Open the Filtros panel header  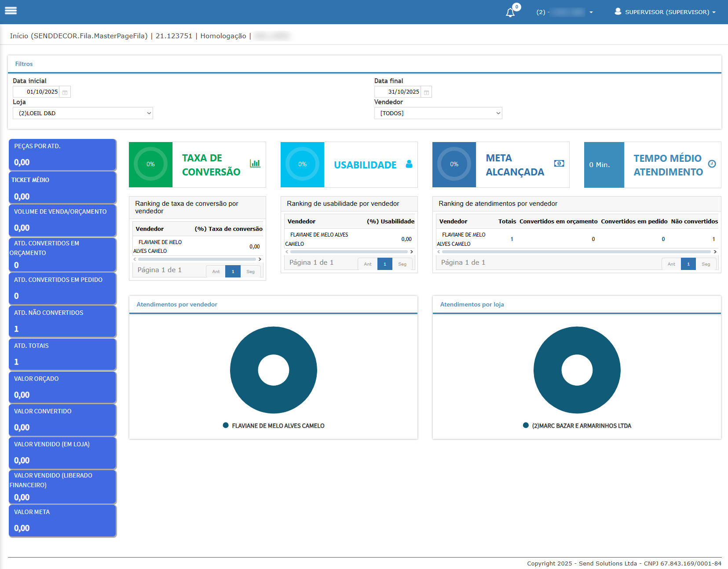24,64
